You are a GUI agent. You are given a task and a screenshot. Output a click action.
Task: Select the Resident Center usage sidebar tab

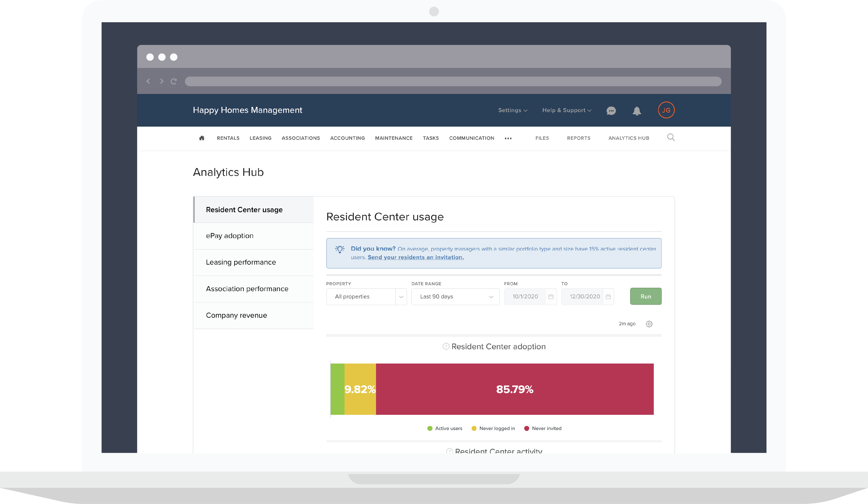click(254, 210)
